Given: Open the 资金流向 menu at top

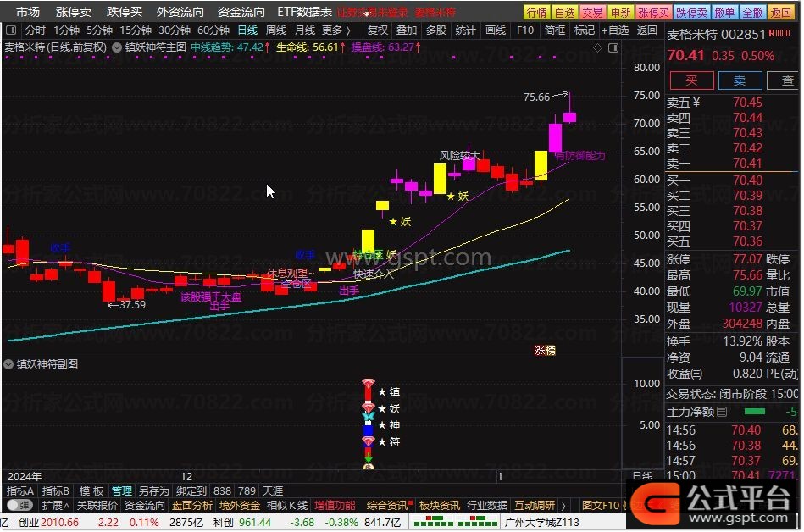Looking at the screenshot, I should pos(241,12).
